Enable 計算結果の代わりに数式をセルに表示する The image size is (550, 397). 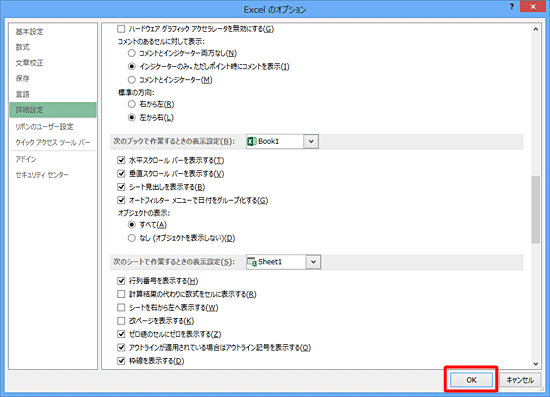[x=121, y=294]
